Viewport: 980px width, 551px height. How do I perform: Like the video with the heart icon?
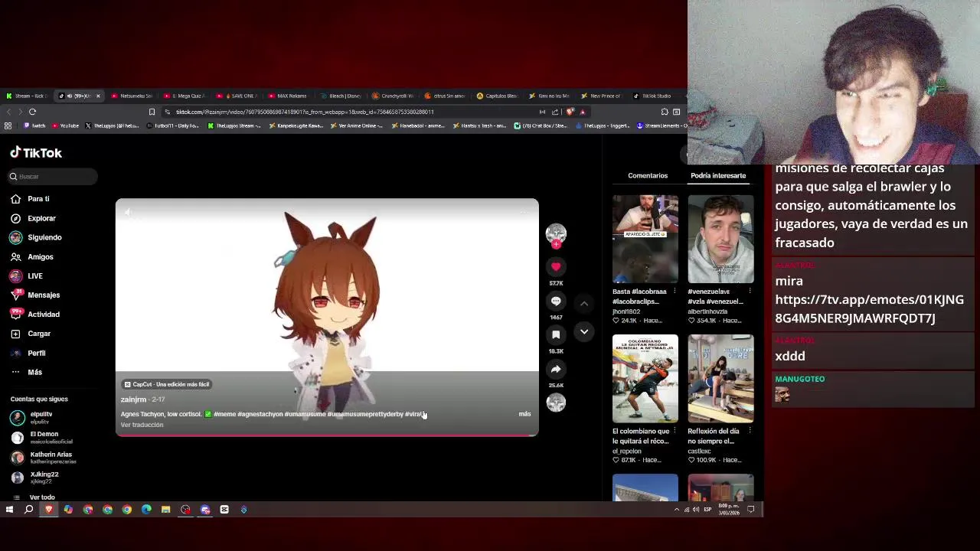point(556,266)
